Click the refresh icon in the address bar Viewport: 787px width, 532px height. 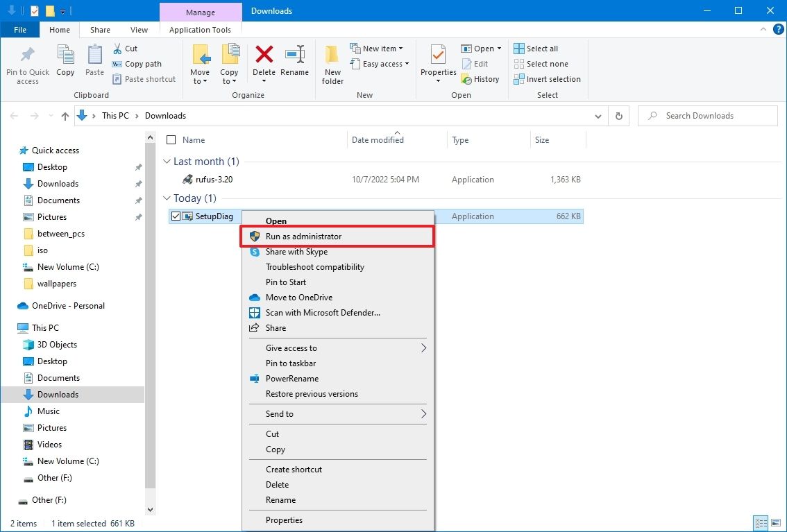pyautogui.click(x=618, y=116)
